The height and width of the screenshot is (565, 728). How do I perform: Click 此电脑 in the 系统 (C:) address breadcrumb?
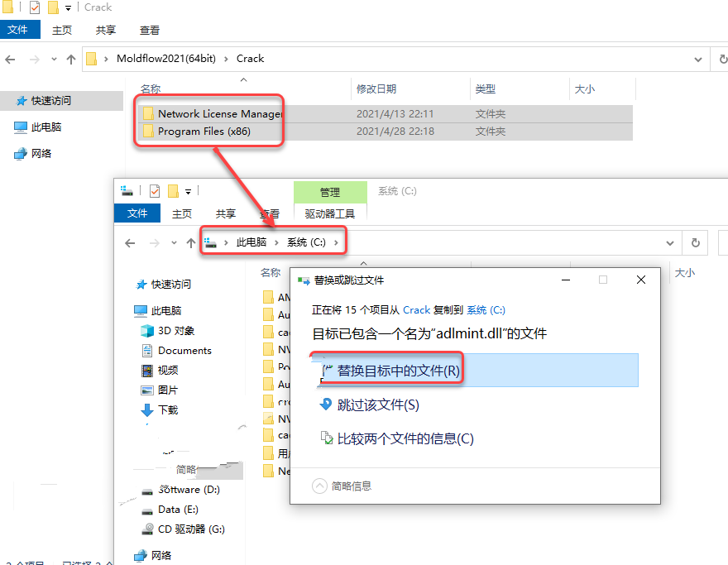pyautogui.click(x=251, y=242)
